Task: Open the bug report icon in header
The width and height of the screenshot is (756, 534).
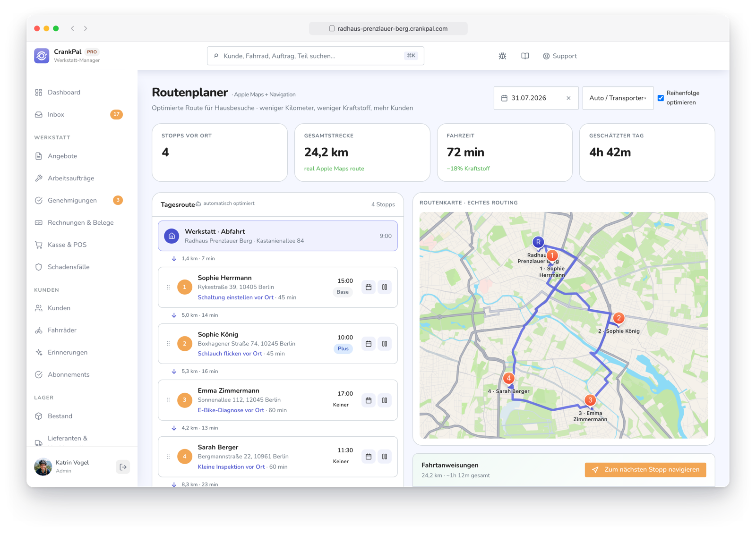Action: coord(502,56)
